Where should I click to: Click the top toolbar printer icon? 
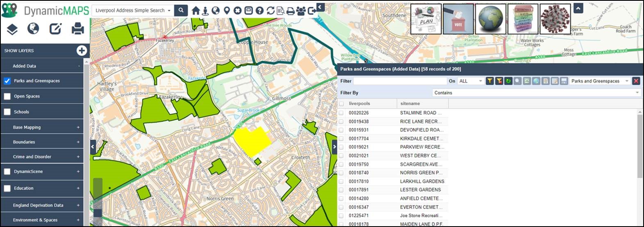pyautogui.click(x=291, y=11)
